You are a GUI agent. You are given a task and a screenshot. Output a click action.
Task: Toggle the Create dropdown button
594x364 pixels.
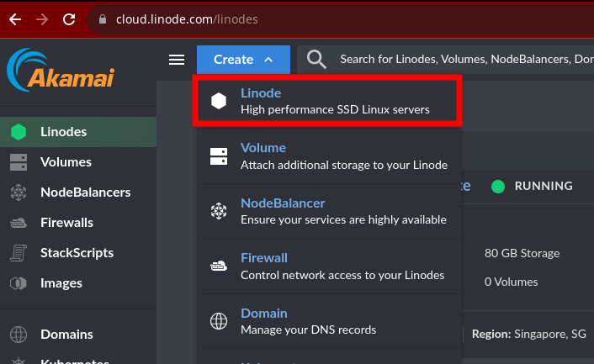(243, 60)
